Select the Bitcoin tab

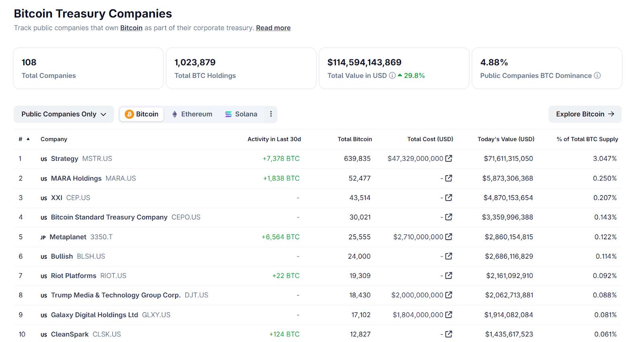point(142,114)
